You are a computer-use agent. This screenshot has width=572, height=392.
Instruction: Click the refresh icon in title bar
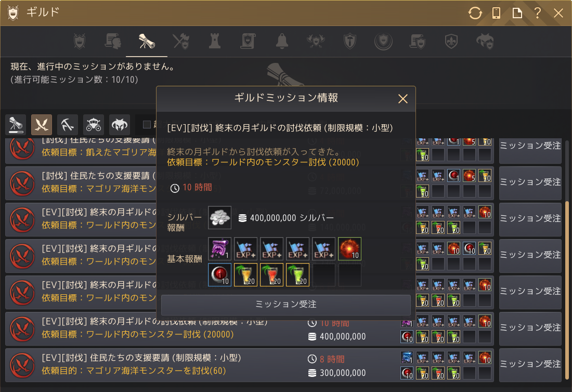point(475,13)
